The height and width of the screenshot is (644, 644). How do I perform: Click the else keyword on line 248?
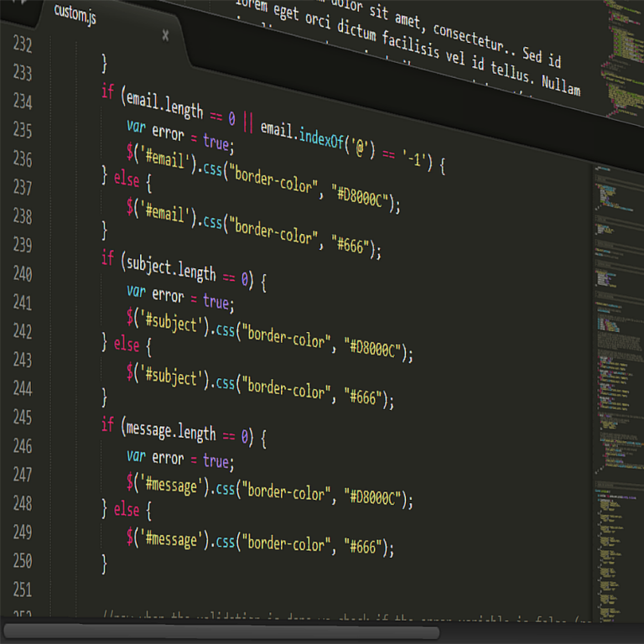[x=127, y=509]
